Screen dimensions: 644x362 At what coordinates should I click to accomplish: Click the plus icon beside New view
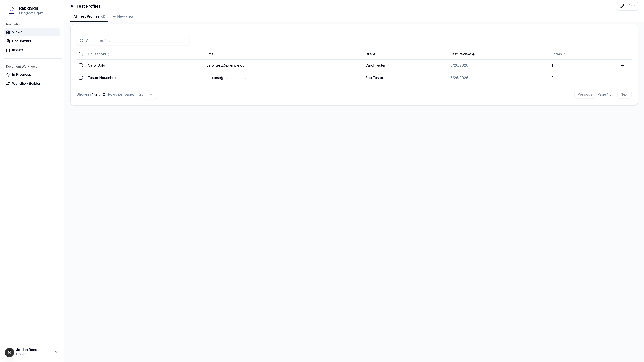[114, 16]
